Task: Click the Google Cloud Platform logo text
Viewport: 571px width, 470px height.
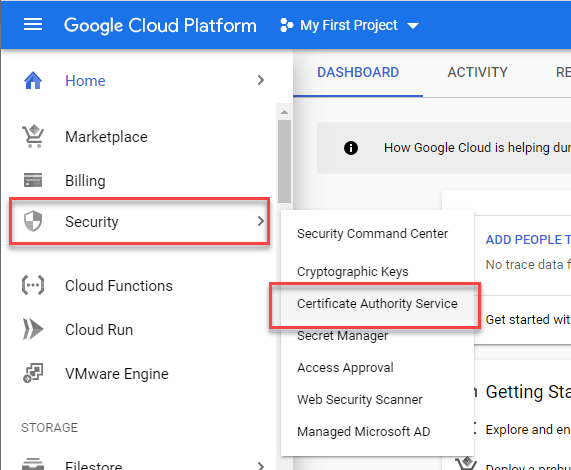Action: click(x=160, y=25)
